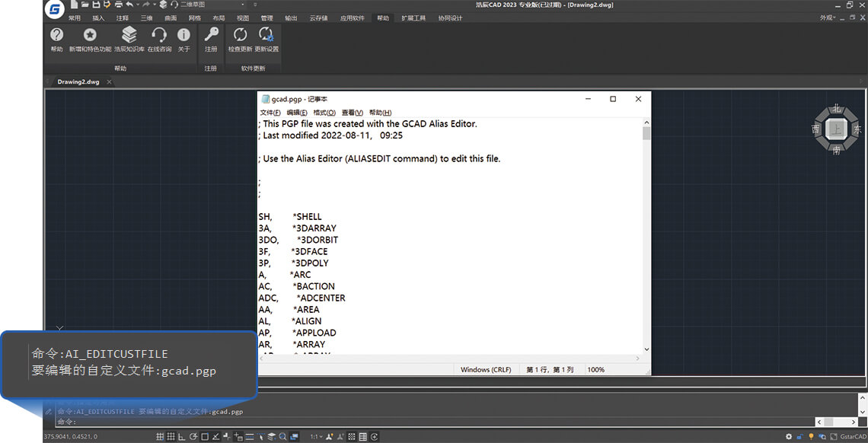Switch to the 视图 ribbon tab
Image resolution: width=868 pixels, height=443 pixels.
(242, 18)
